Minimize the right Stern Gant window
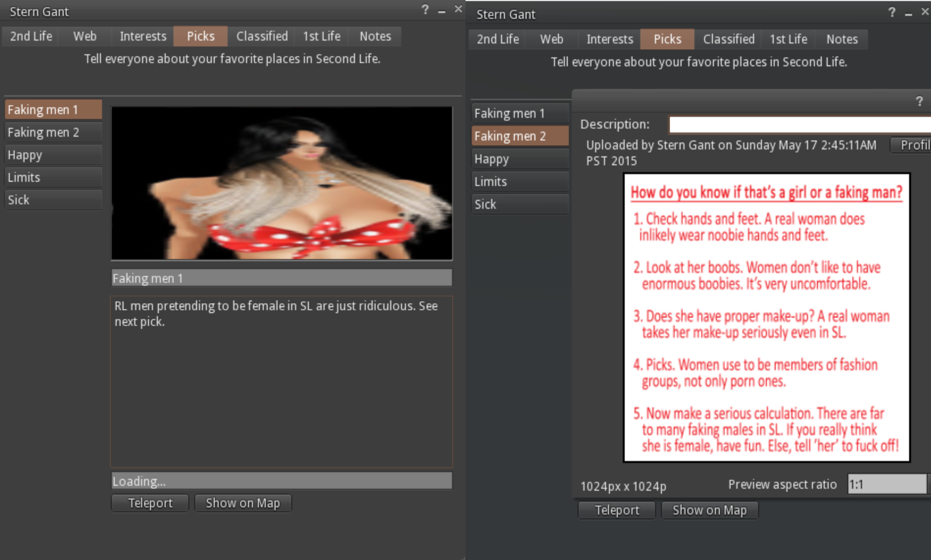Viewport: 931px width, 560px height. [x=909, y=14]
